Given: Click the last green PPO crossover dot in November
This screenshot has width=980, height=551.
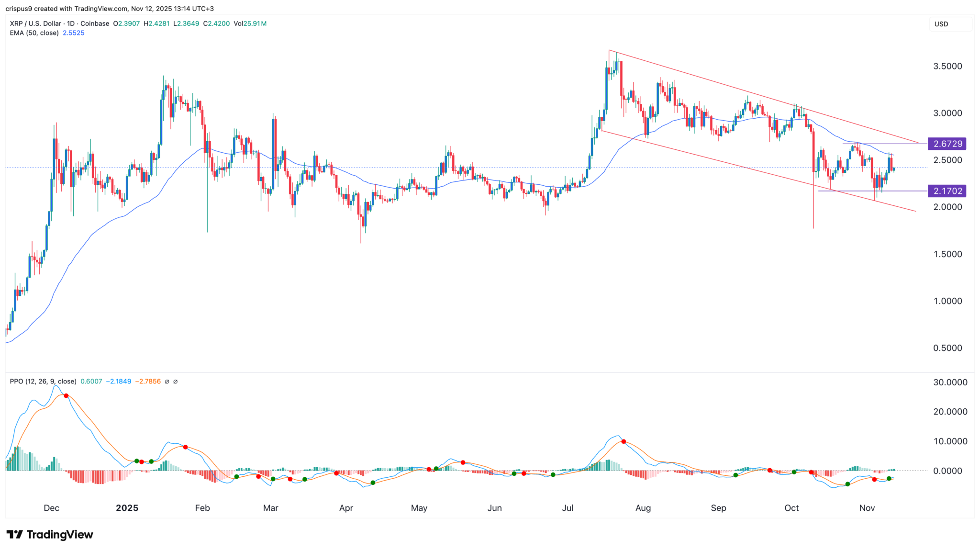Looking at the screenshot, I should point(889,479).
